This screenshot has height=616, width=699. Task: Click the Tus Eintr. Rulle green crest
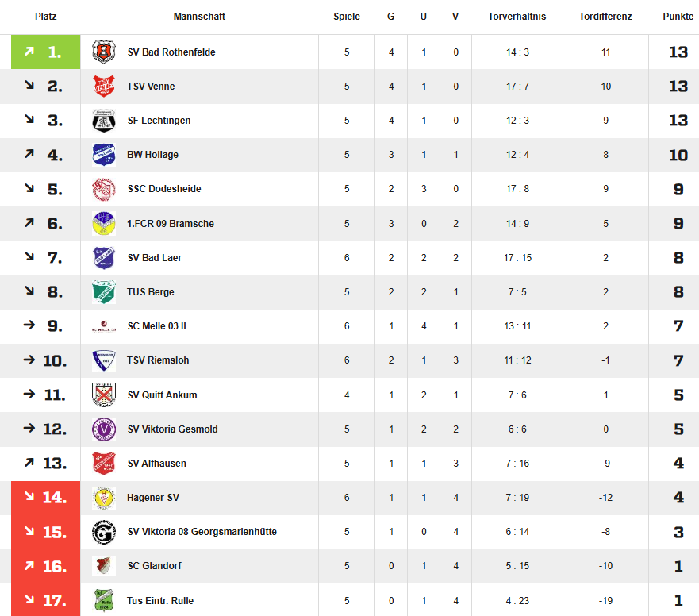[x=104, y=600]
